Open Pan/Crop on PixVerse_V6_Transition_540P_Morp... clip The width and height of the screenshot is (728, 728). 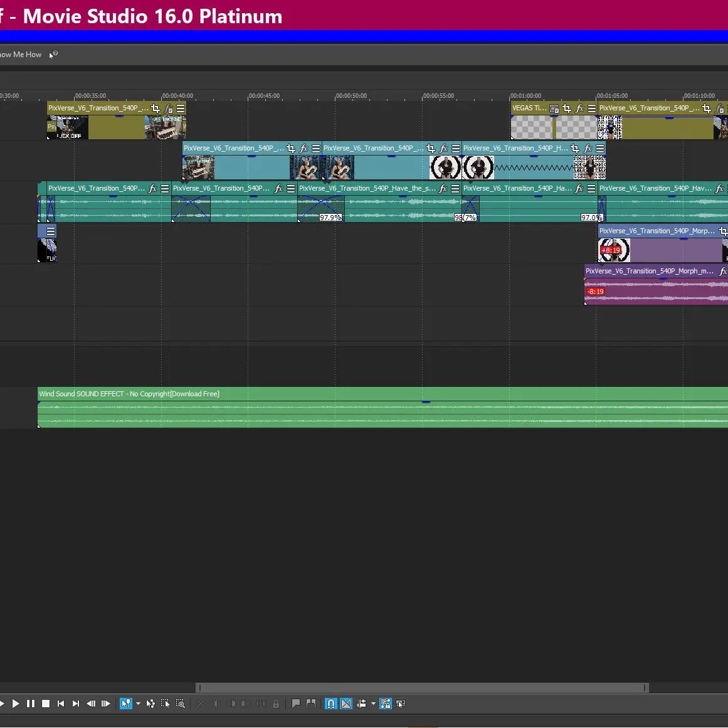coord(723,231)
